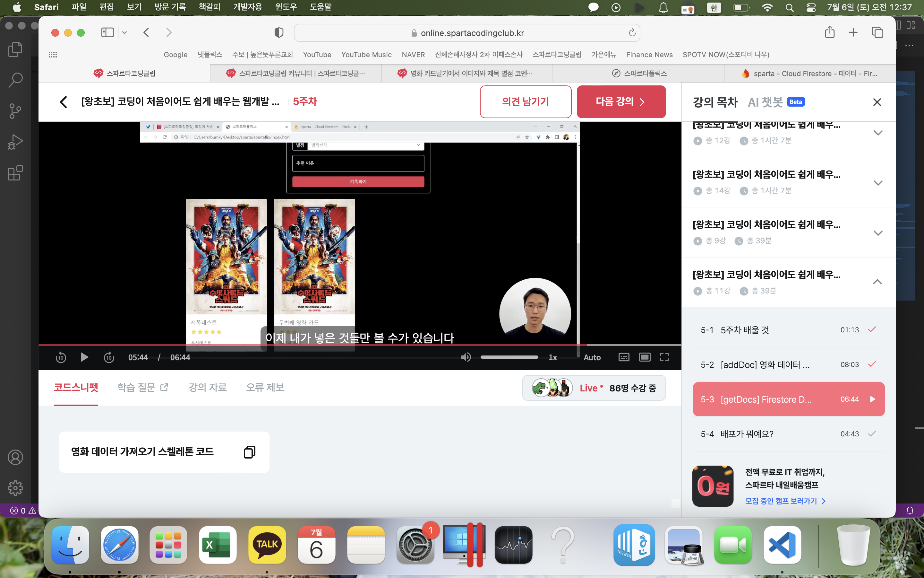Go to 다음 강의 button

tap(621, 102)
